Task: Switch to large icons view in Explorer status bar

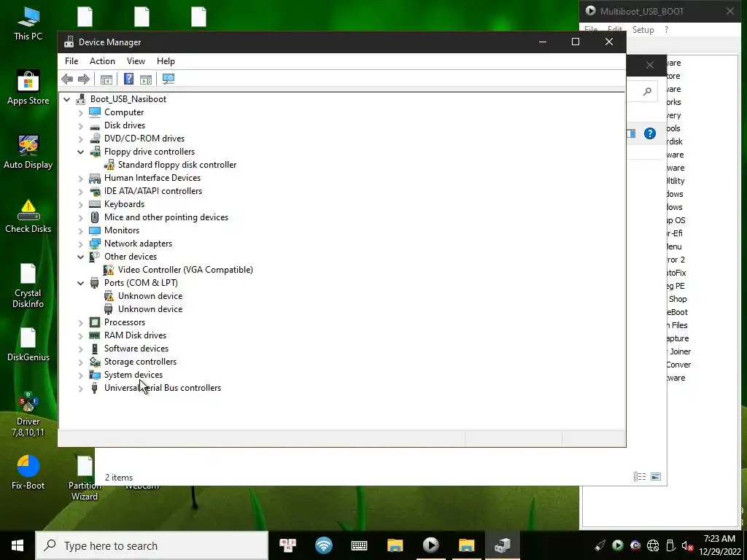Action: tap(656, 477)
